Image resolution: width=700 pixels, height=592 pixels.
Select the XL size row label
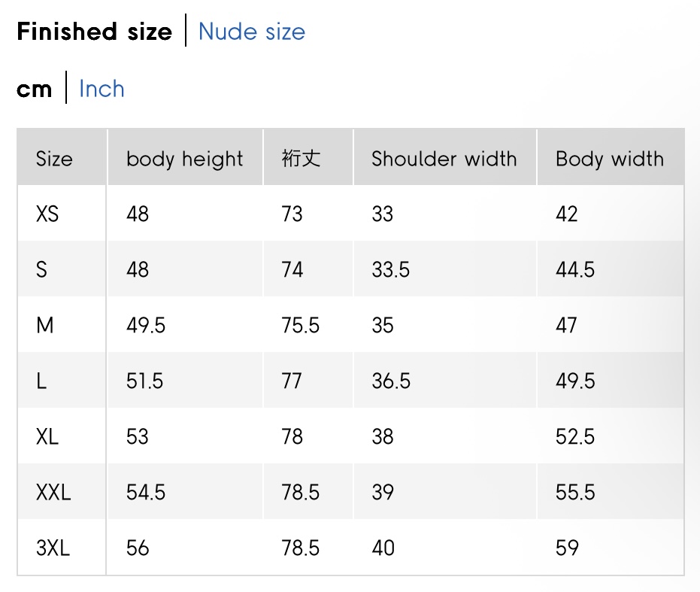[x=47, y=436]
